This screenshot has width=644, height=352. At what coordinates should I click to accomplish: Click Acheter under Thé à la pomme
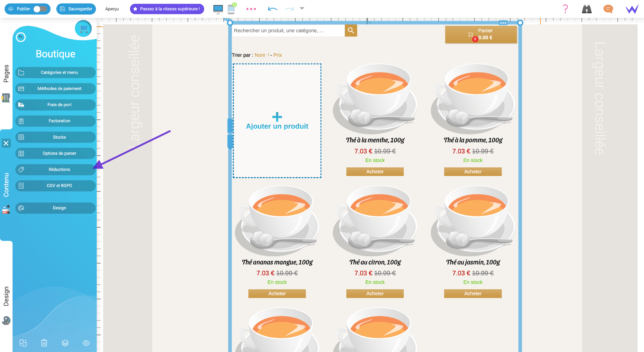point(473,172)
